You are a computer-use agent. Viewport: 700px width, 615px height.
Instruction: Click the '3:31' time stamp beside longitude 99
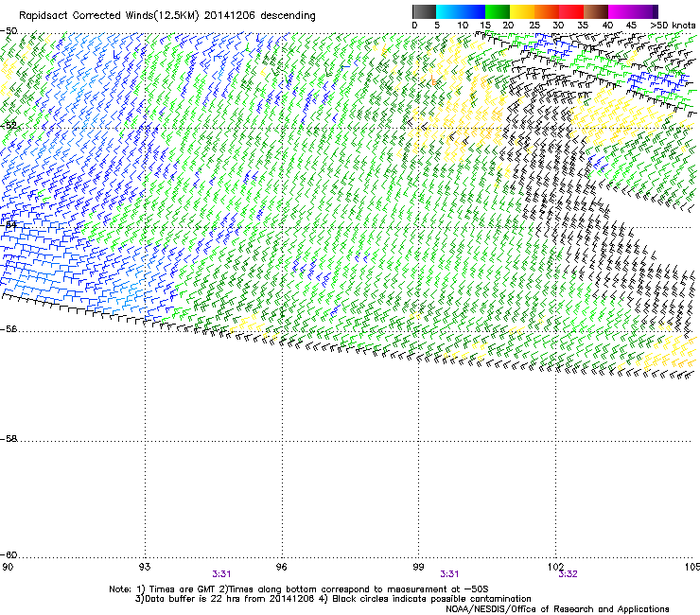tap(449, 574)
